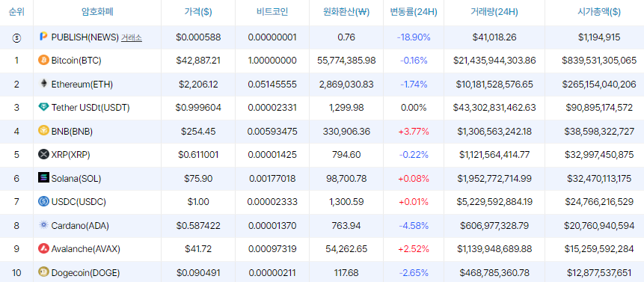
Task: Click the Ethereum diamond logo icon
Action: [43, 84]
